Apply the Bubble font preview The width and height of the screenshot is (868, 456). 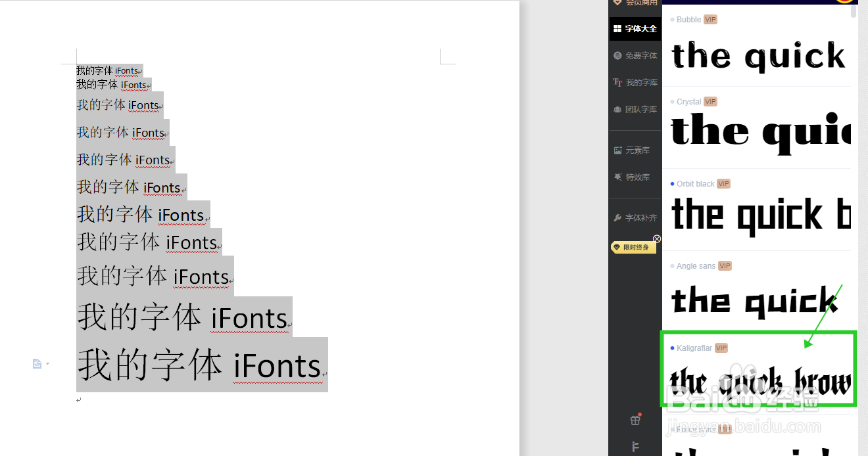click(758, 57)
